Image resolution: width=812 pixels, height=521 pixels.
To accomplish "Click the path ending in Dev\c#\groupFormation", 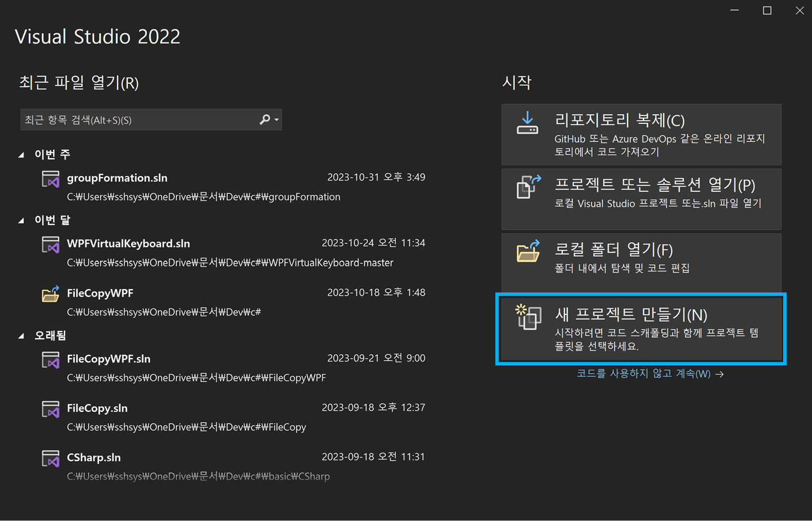I will [204, 197].
